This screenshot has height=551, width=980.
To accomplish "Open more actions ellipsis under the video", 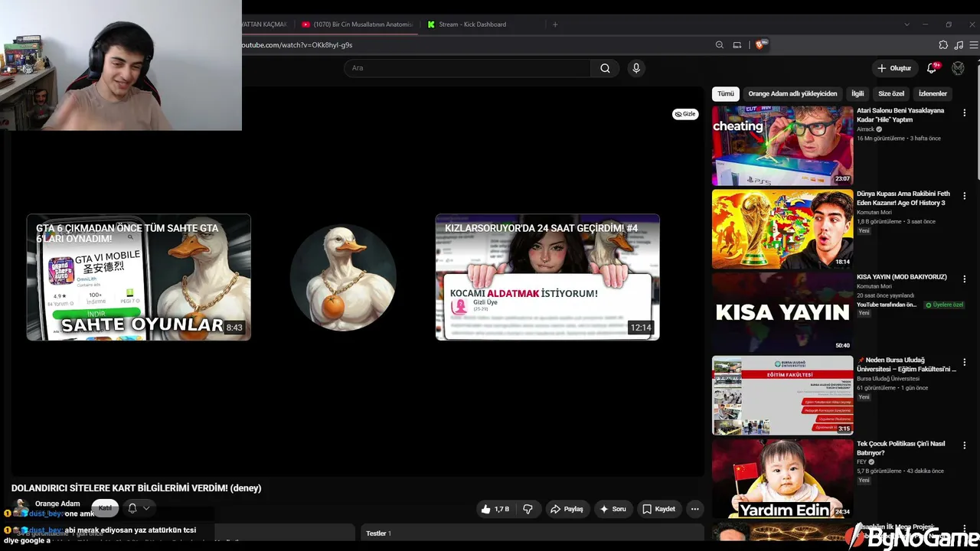I will (694, 509).
